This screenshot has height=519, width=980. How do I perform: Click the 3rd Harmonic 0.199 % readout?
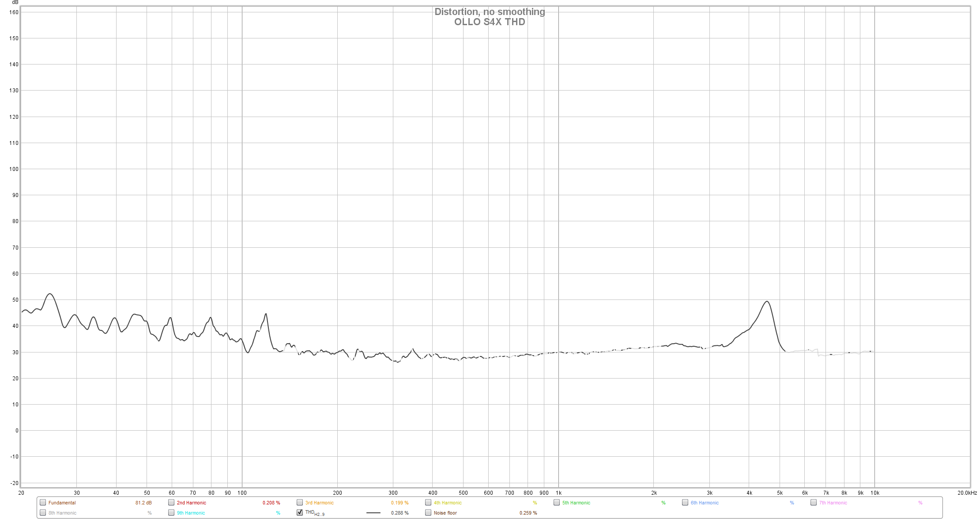click(x=400, y=503)
